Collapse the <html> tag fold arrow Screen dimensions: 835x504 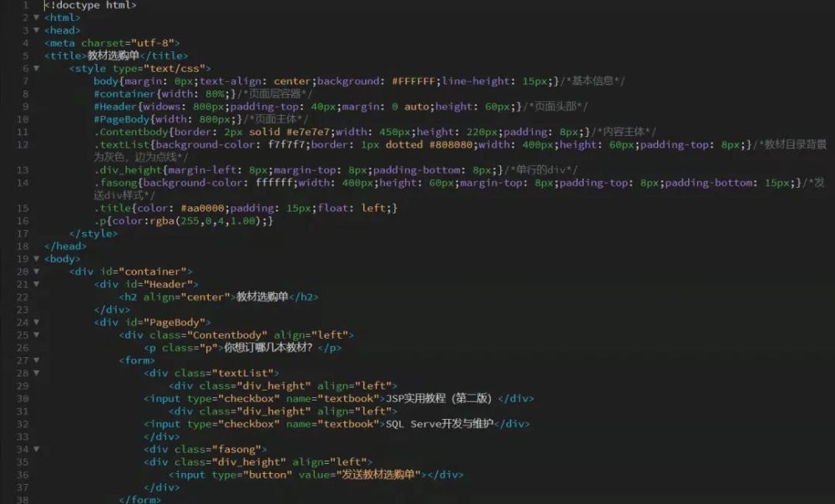pos(36,18)
